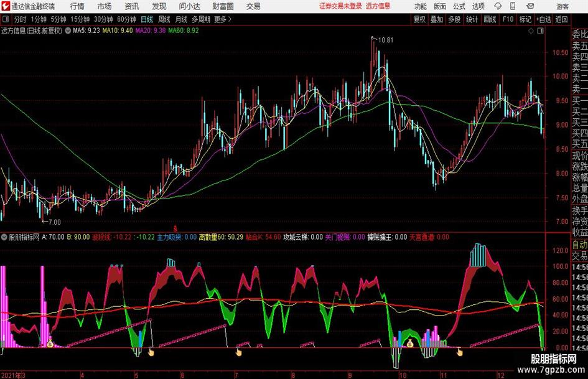Open the 行情 menu

[77, 6]
